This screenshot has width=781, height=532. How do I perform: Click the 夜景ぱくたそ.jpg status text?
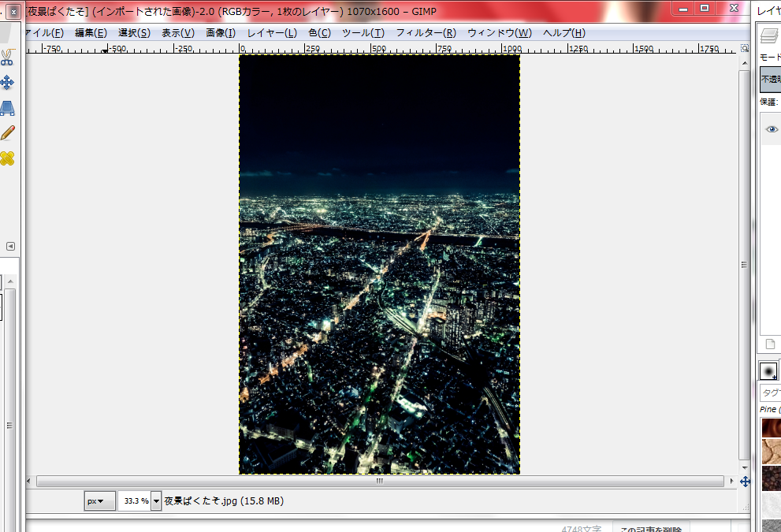coord(224,501)
